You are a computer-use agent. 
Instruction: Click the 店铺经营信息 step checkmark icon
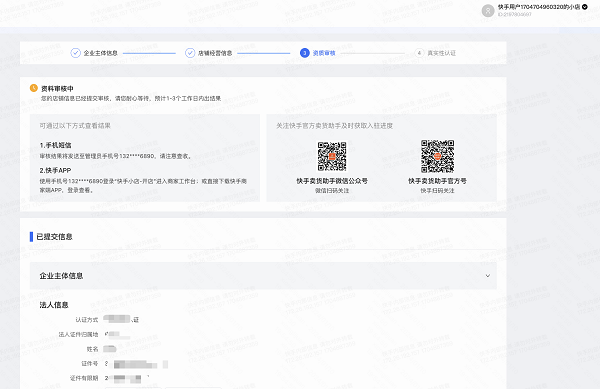190,53
